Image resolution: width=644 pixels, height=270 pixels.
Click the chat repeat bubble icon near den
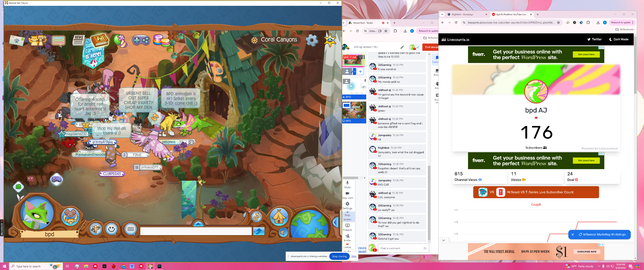(x=256, y=217)
